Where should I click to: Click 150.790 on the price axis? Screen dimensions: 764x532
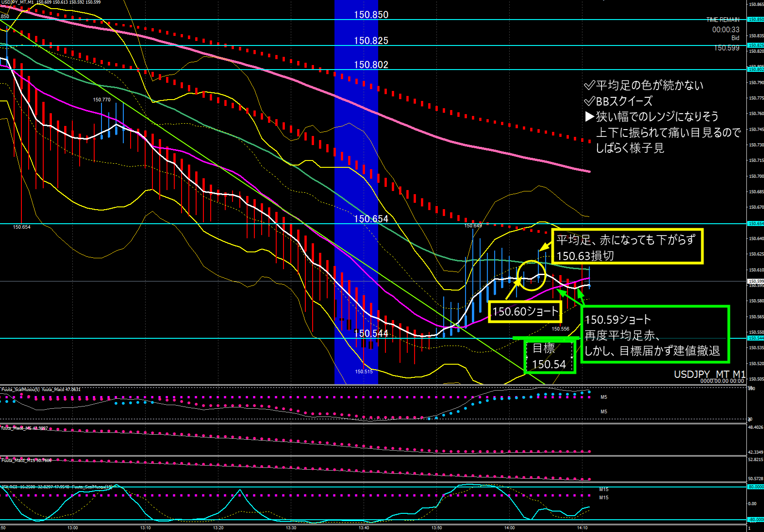tap(756, 83)
